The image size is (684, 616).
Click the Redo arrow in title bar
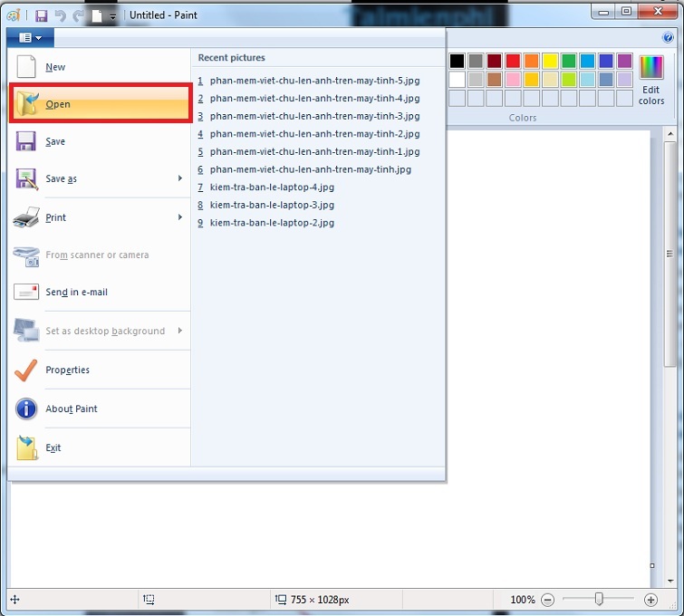pos(78,15)
